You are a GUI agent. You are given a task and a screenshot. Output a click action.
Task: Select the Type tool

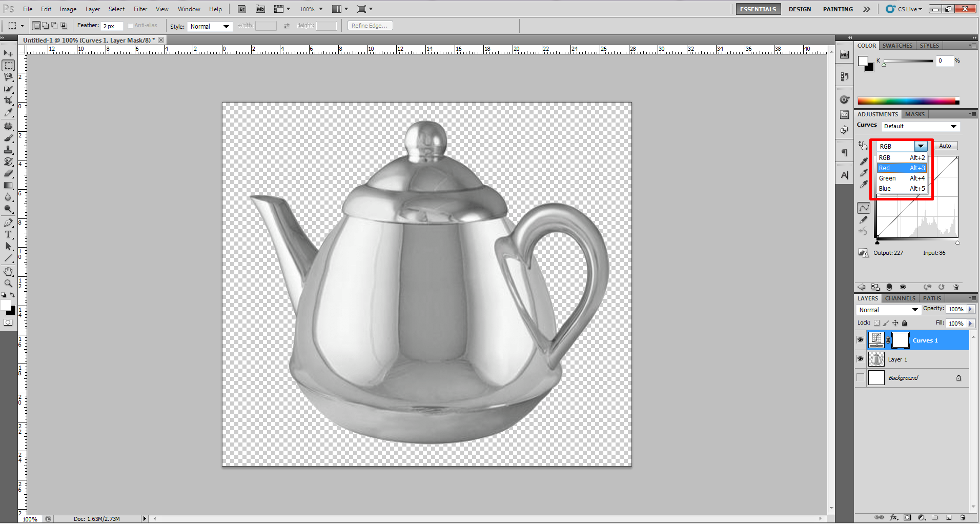(8, 235)
